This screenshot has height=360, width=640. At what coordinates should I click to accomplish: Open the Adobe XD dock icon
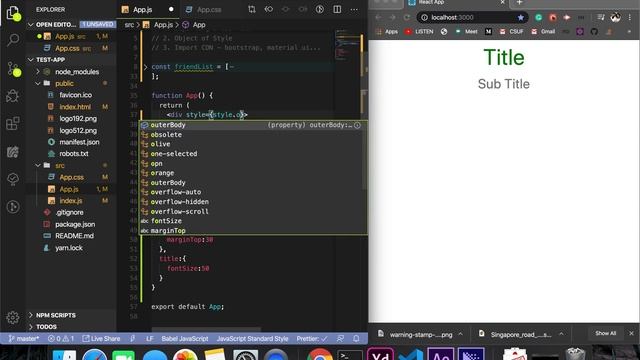(380, 355)
